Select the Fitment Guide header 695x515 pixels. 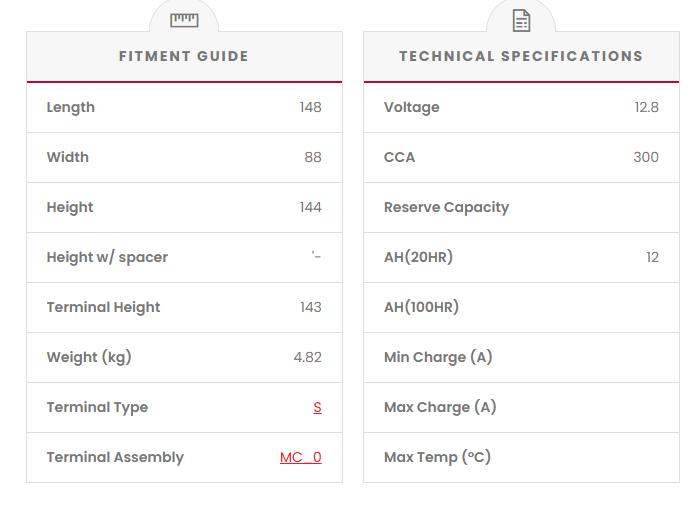(184, 56)
